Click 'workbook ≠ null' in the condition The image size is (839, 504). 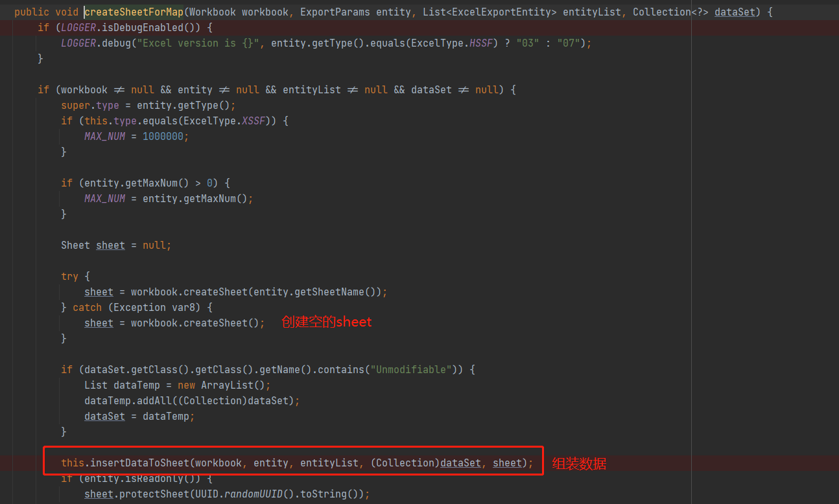(108, 89)
